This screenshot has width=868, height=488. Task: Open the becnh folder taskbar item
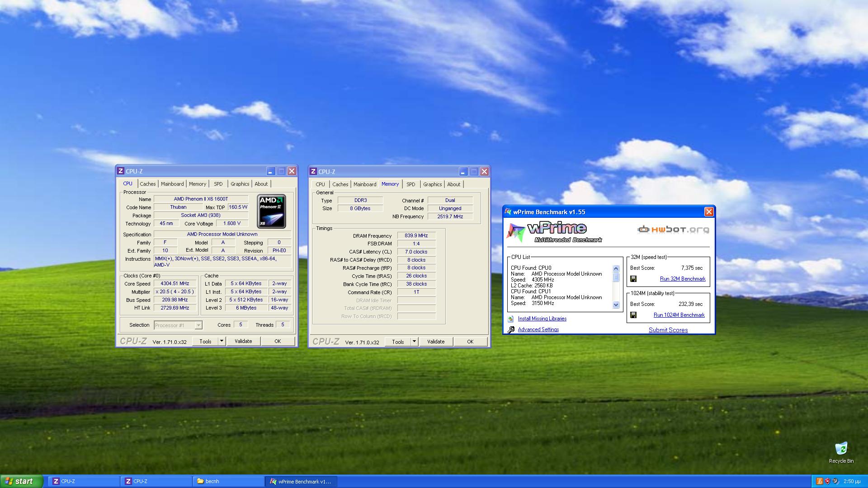[x=229, y=481]
